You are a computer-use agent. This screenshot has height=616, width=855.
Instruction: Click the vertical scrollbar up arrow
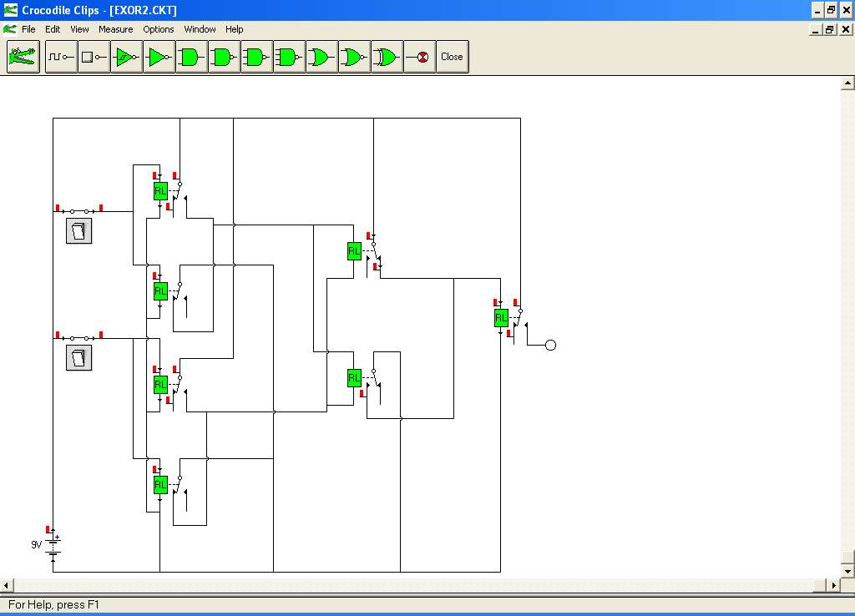tap(847, 83)
